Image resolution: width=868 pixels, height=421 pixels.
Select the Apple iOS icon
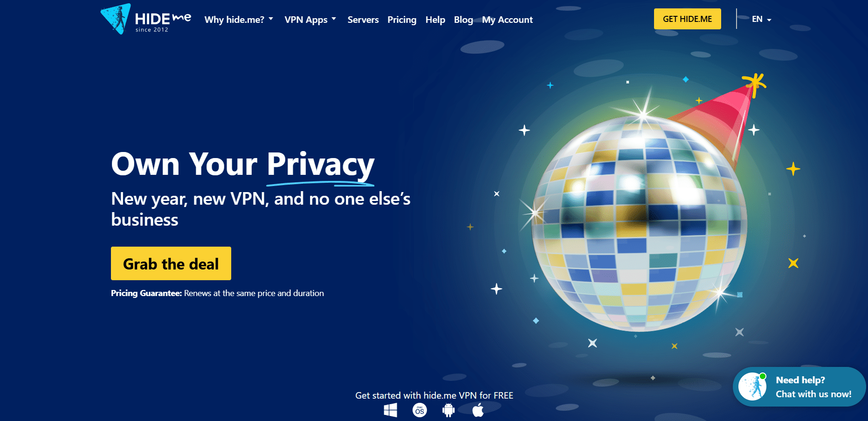coord(478,410)
